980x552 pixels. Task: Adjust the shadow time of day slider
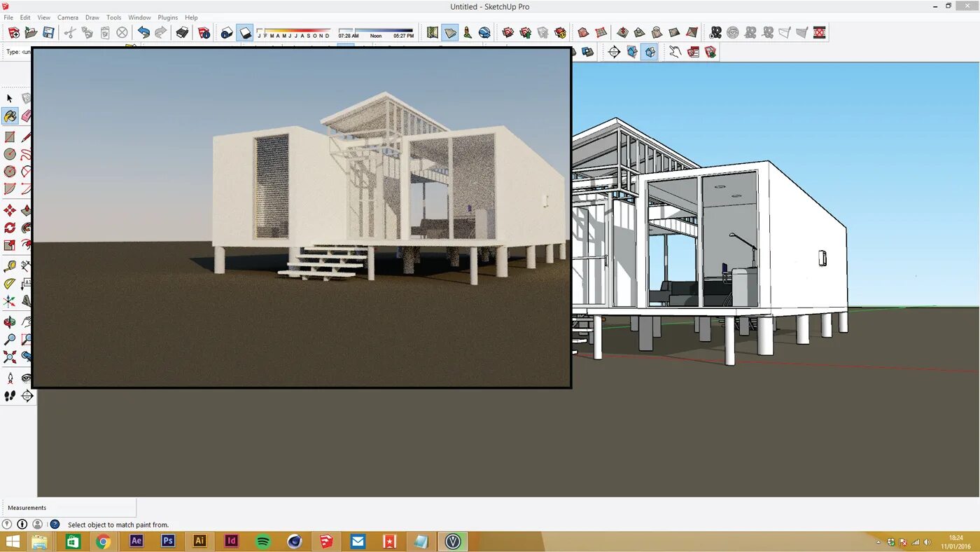pos(376,32)
